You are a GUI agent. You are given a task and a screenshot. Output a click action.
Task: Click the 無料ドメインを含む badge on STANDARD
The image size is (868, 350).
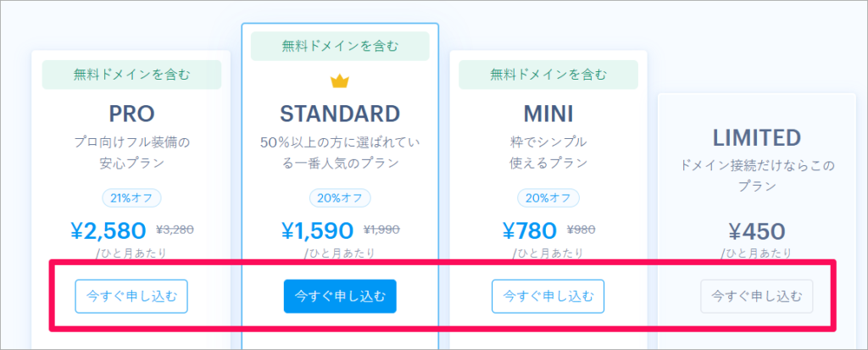[340, 46]
